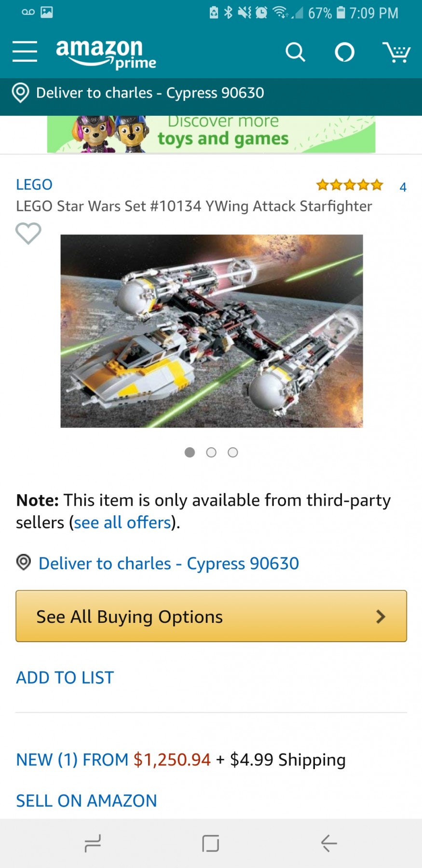The height and width of the screenshot is (868, 422).
Task: Select the second image carousel dot
Action: pyautogui.click(x=211, y=452)
